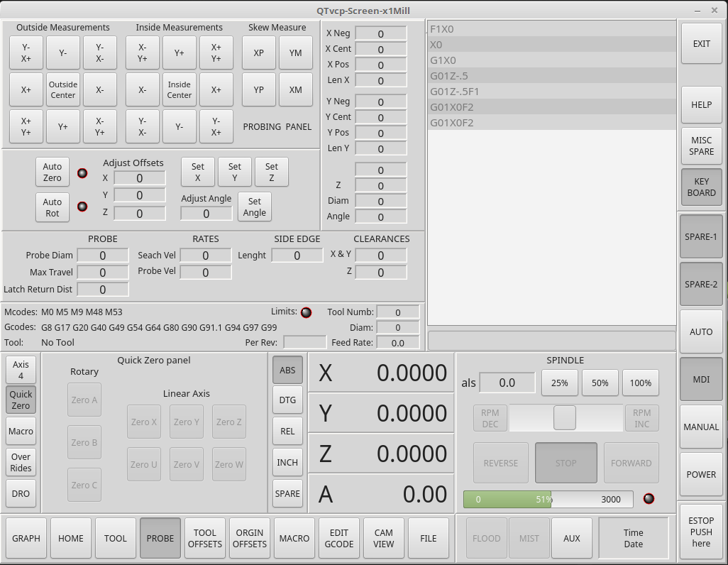Open the GRAPH tab
This screenshot has width=728, height=565.
(26, 539)
